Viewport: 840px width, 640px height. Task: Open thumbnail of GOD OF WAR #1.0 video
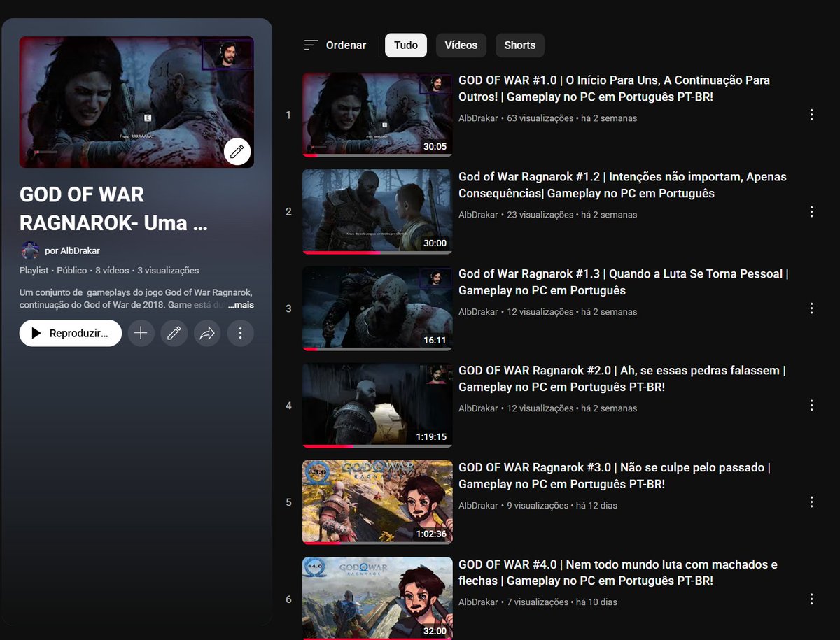[377, 115]
